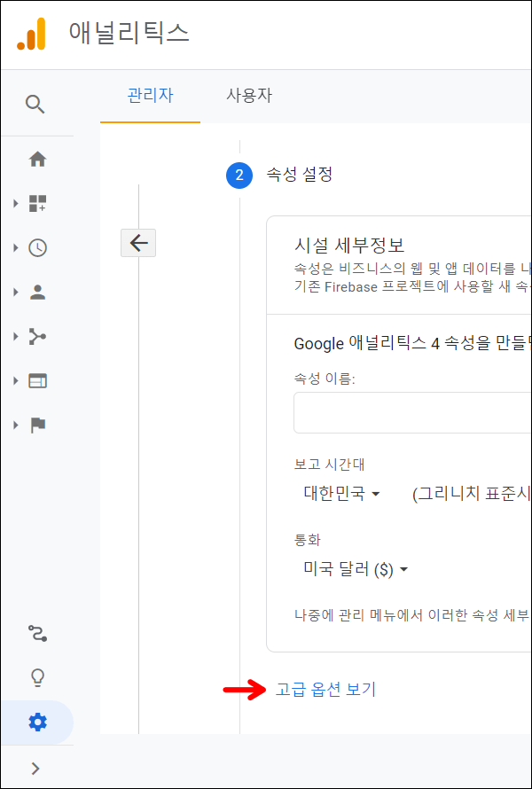532x789 pixels.
Task: Open the Behavior window icon
Action: coord(38,381)
